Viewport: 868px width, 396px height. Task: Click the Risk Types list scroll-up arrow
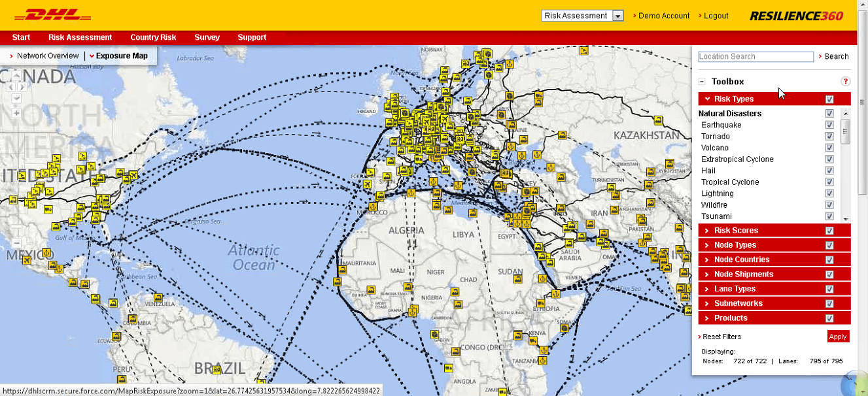point(846,112)
